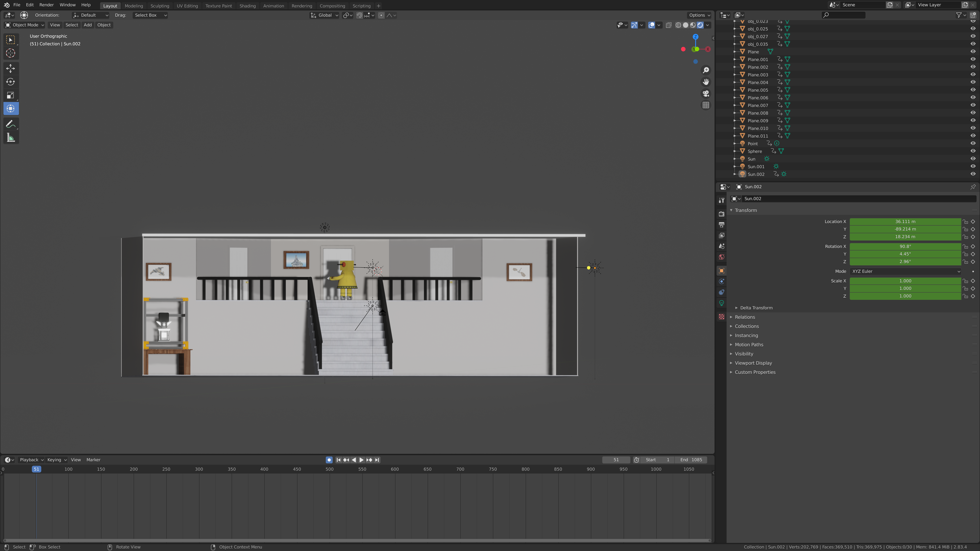The height and width of the screenshot is (551, 980).
Task: Click the Rotation Z value field
Action: pyautogui.click(x=905, y=262)
